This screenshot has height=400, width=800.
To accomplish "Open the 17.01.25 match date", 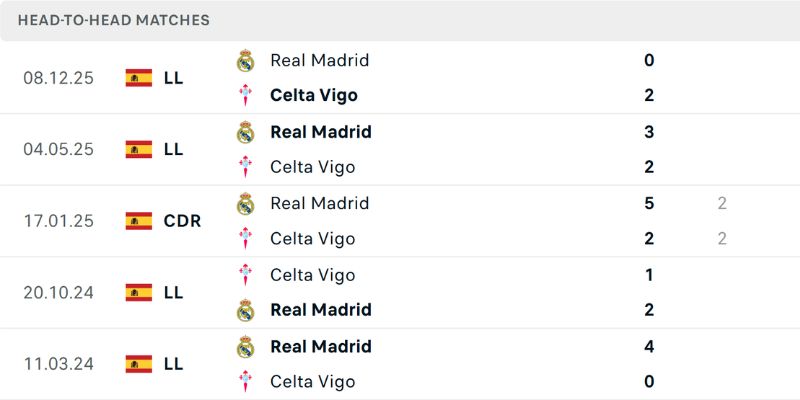I will 58,221.
